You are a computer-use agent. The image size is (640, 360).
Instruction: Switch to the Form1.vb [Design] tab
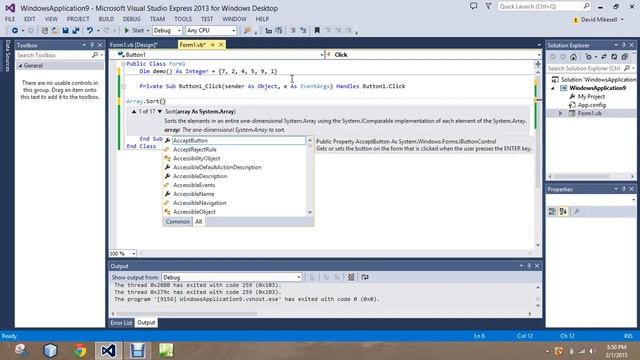click(x=134, y=45)
